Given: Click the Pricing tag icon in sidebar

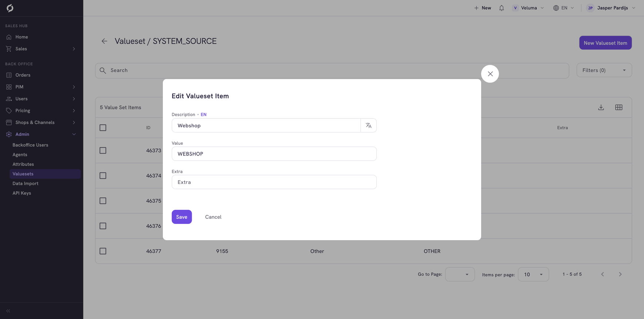Looking at the screenshot, I should coord(9,111).
